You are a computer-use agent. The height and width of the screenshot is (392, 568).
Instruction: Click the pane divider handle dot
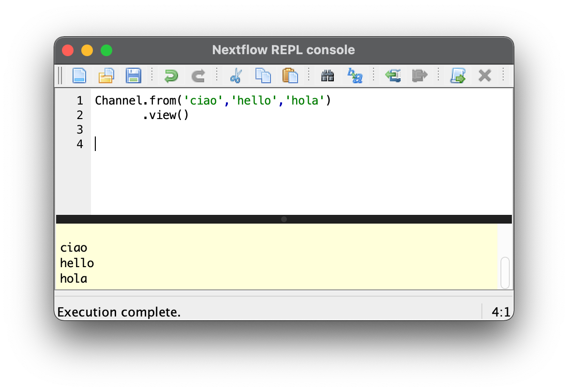click(x=284, y=219)
